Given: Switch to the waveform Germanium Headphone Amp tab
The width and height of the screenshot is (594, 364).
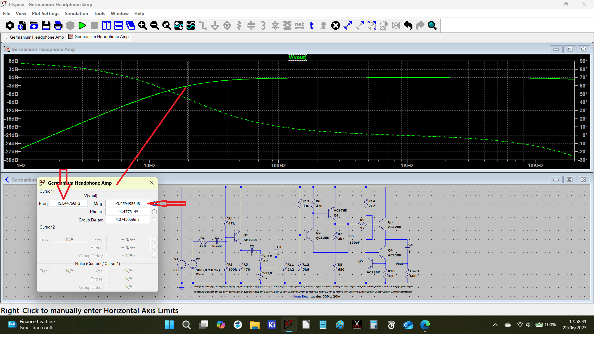Looking at the screenshot, I should click(98, 36).
